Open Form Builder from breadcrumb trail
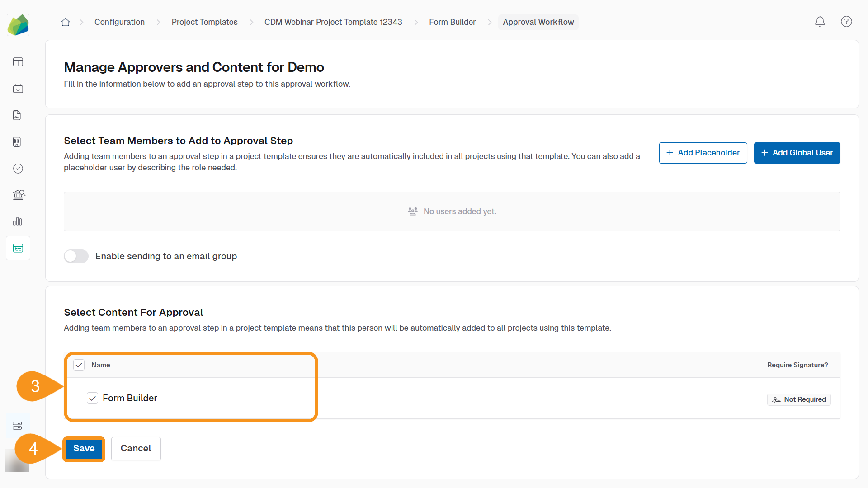Screen dimensions: 868x488 click(x=452, y=22)
